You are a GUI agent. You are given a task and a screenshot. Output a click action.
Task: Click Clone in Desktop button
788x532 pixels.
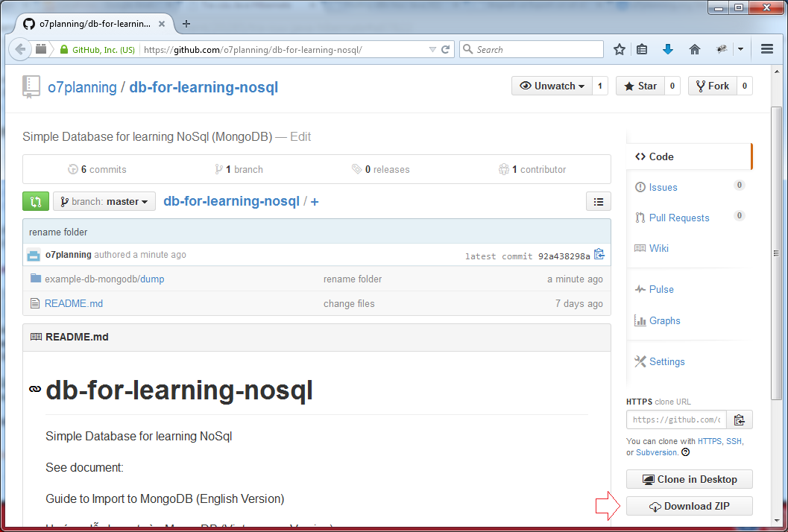pyautogui.click(x=690, y=479)
